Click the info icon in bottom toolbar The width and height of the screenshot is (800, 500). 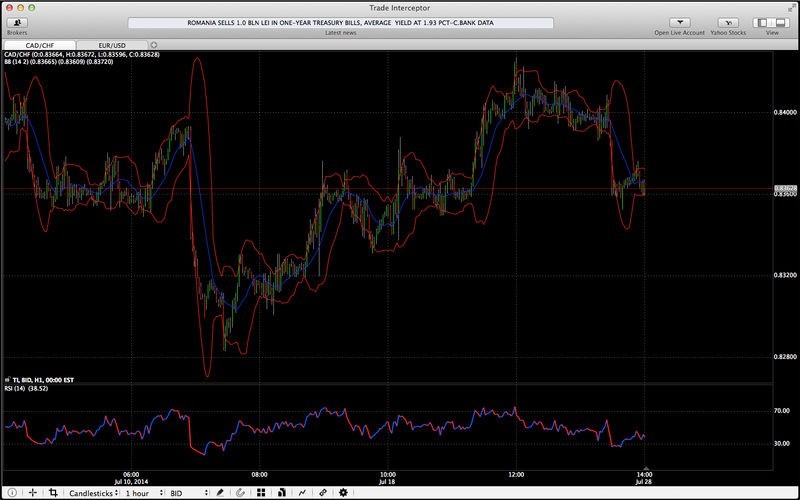tap(11, 493)
